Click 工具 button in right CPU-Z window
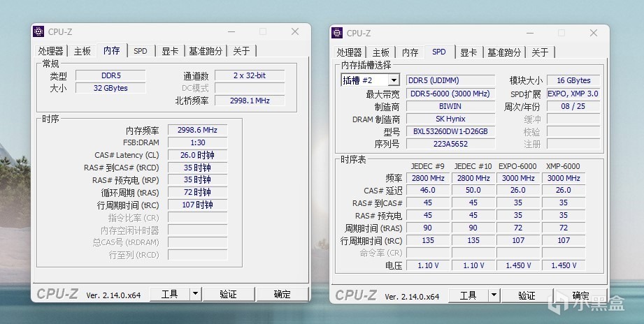The image size is (644, 324). 468,295
